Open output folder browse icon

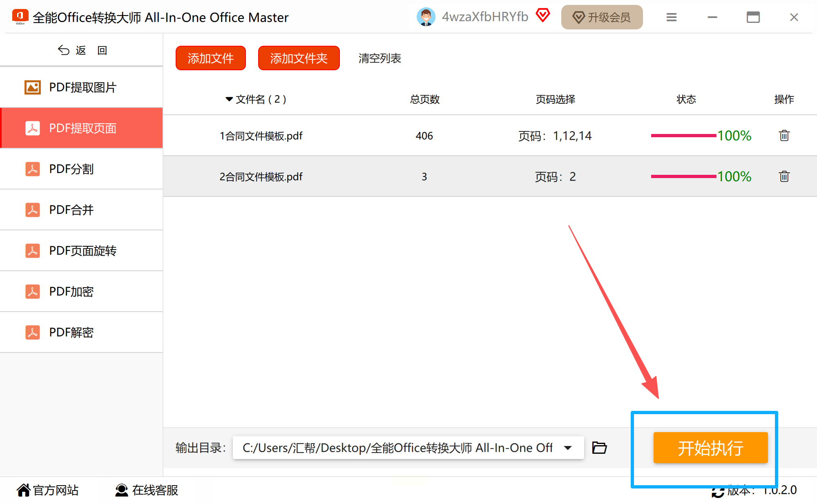599,448
